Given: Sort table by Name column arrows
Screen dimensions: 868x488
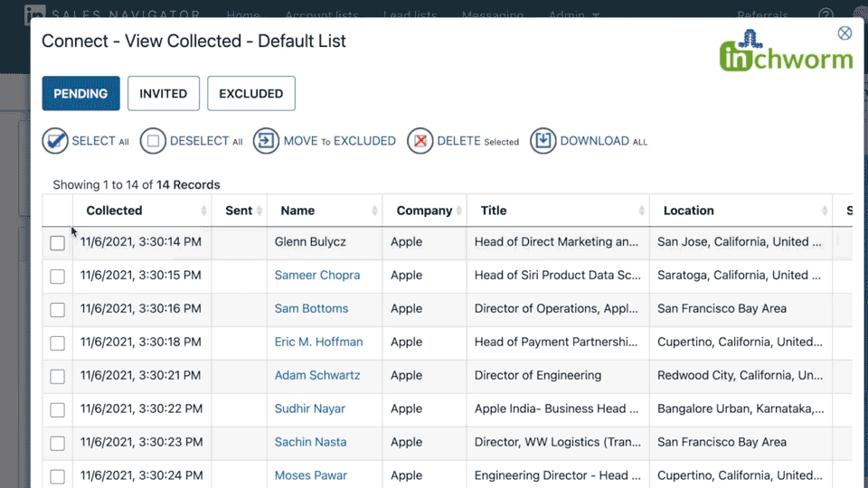Looking at the screenshot, I should click(x=374, y=211).
